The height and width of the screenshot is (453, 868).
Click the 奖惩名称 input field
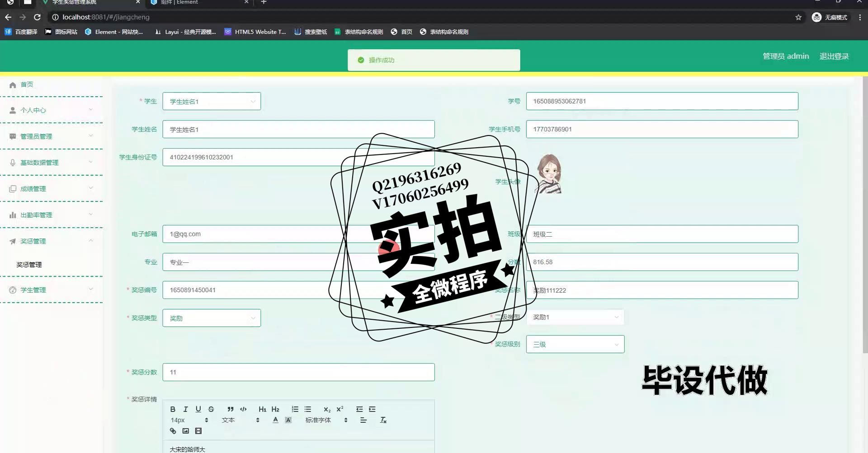(x=662, y=290)
